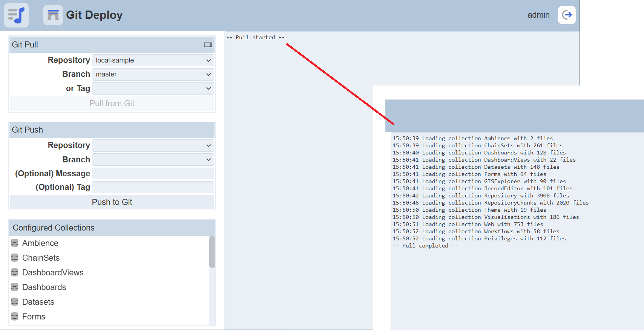The height and width of the screenshot is (330, 644).
Task: Open the Git Pull Branch dropdown
Action: (153, 74)
